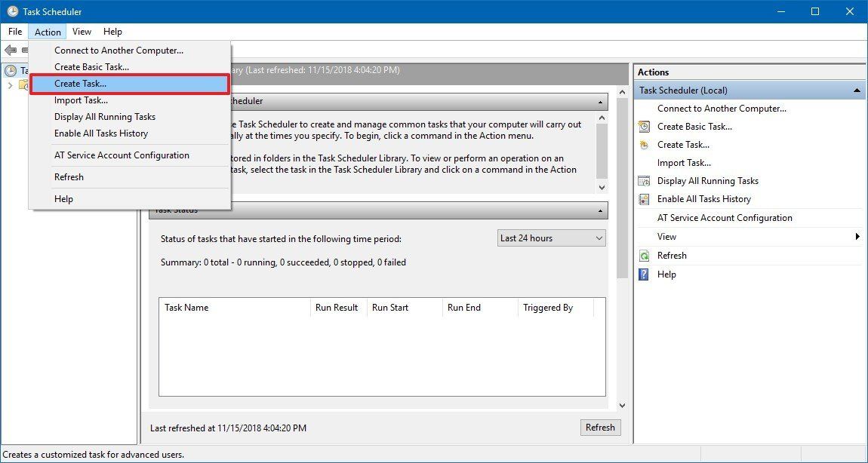Select the Create Task icon under Actions
The height and width of the screenshot is (463, 868).
[644, 144]
